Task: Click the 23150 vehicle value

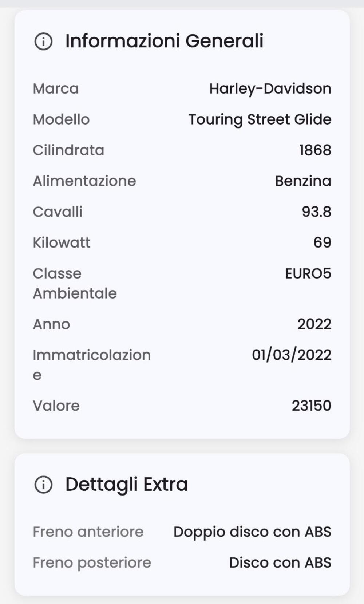Action: coord(311,406)
